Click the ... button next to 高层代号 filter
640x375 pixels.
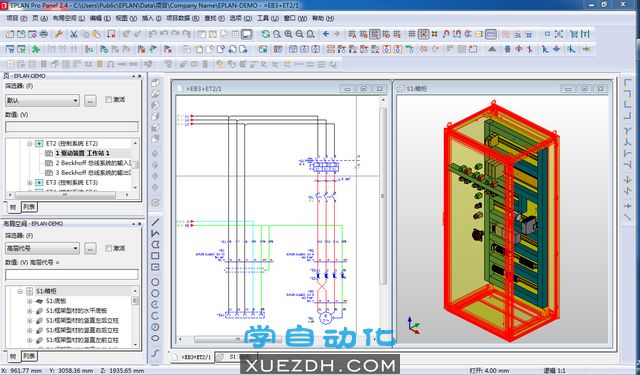(x=90, y=248)
